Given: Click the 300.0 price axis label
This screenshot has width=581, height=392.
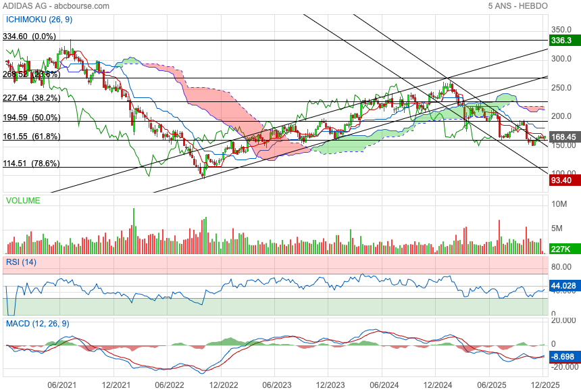Looking at the screenshot, I should coord(561,59).
